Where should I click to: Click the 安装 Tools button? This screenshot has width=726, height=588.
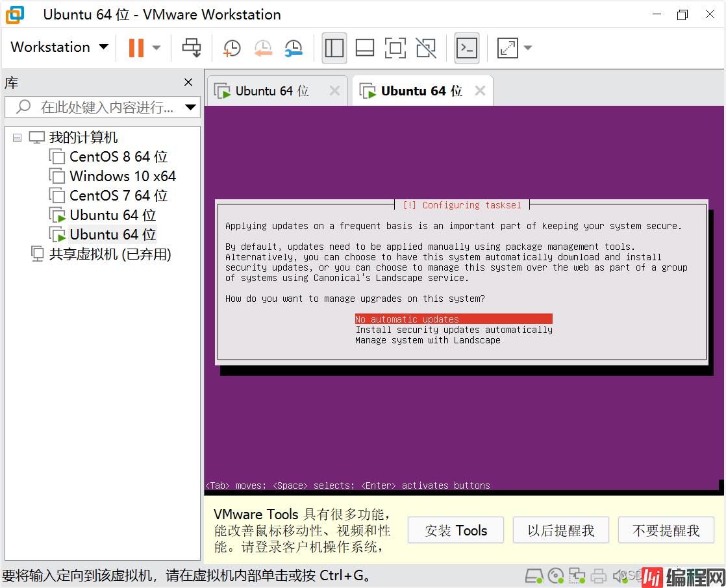[456, 530]
